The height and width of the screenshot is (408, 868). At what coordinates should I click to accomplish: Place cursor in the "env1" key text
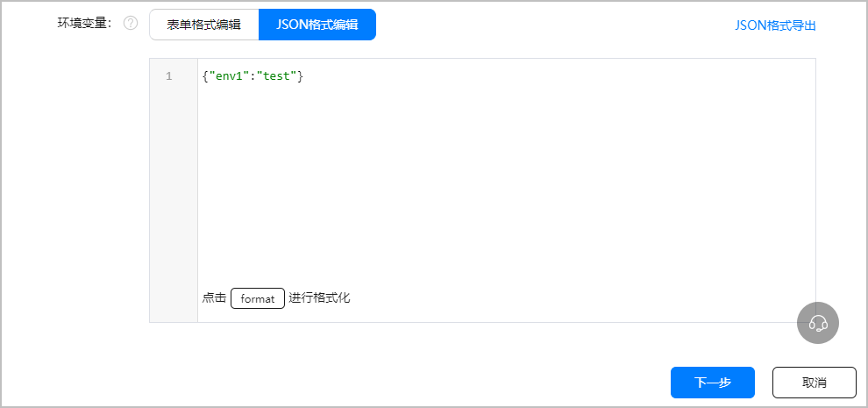228,76
